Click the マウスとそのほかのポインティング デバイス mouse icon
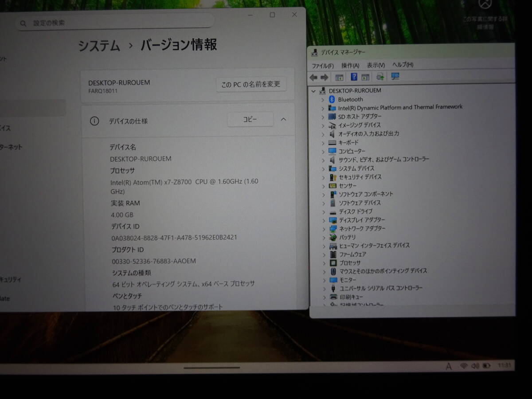This screenshot has width=532, height=399. pyautogui.click(x=334, y=271)
